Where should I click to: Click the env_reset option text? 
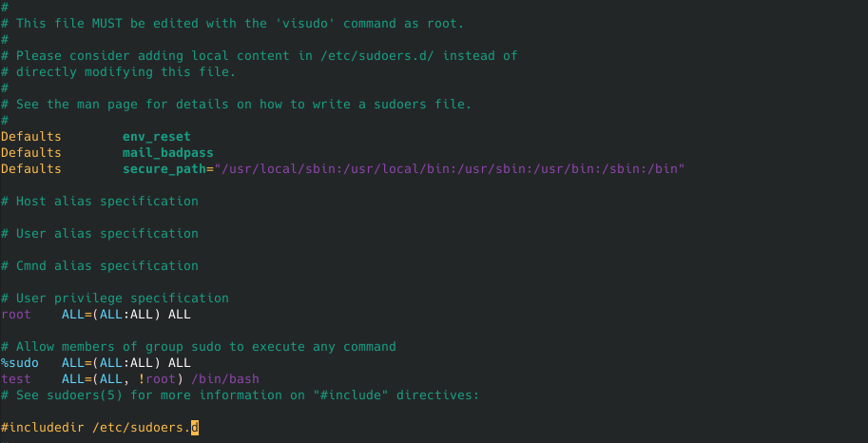156,136
